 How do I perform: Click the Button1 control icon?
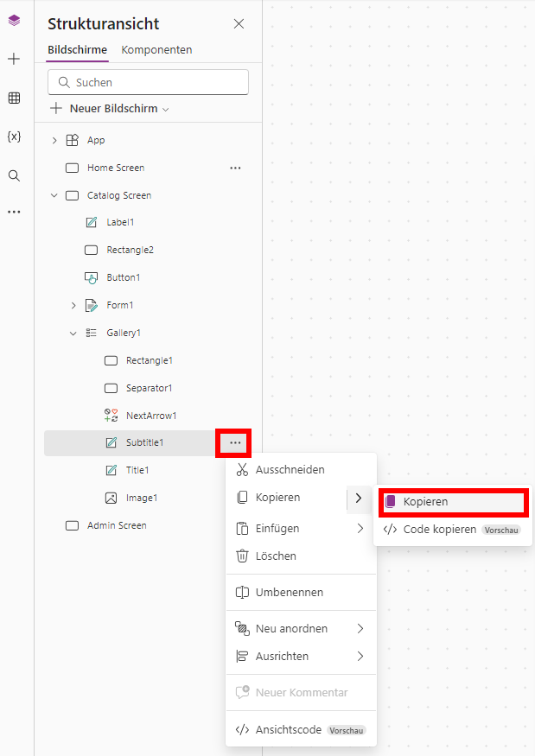(91, 277)
